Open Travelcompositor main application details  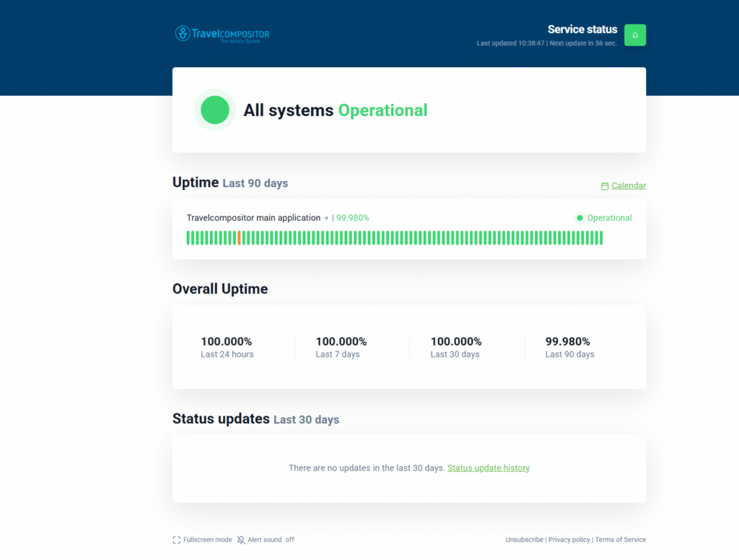pyautogui.click(x=253, y=218)
